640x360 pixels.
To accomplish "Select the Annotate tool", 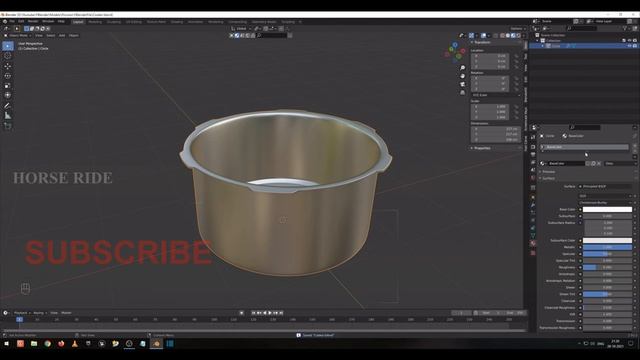I will 8,106.
